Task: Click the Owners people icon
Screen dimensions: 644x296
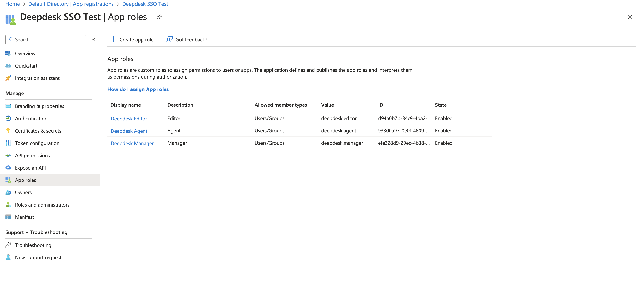Action: pyautogui.click(x=8, y=192)
